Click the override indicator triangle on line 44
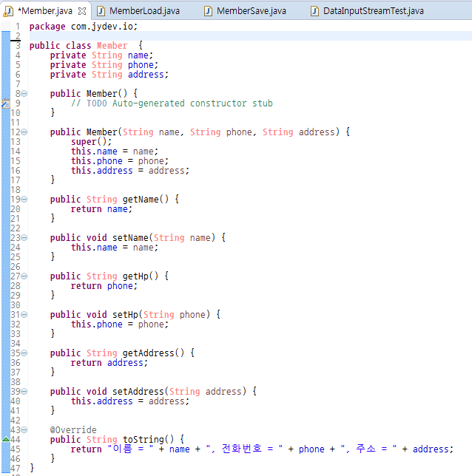 click(x=6, y=439)
